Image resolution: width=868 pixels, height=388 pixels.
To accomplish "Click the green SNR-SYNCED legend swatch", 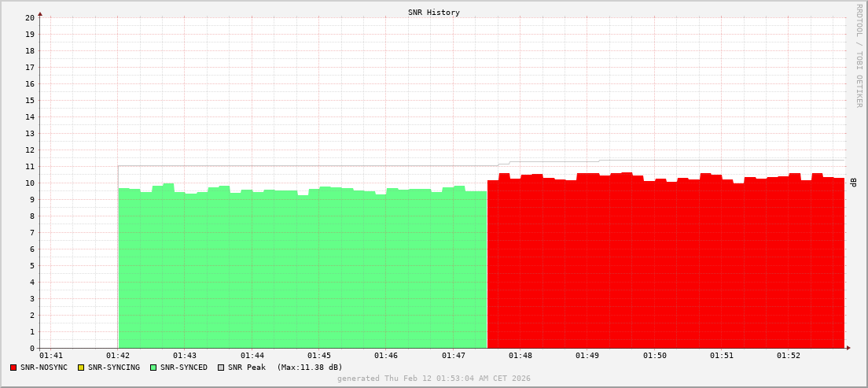I will (153, 368).
